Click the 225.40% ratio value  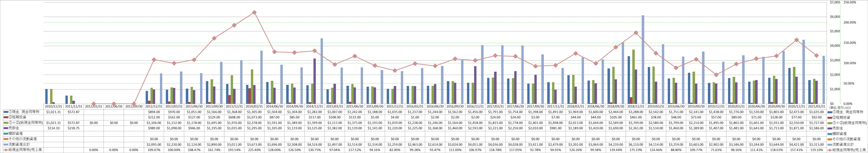pos(254,150)
